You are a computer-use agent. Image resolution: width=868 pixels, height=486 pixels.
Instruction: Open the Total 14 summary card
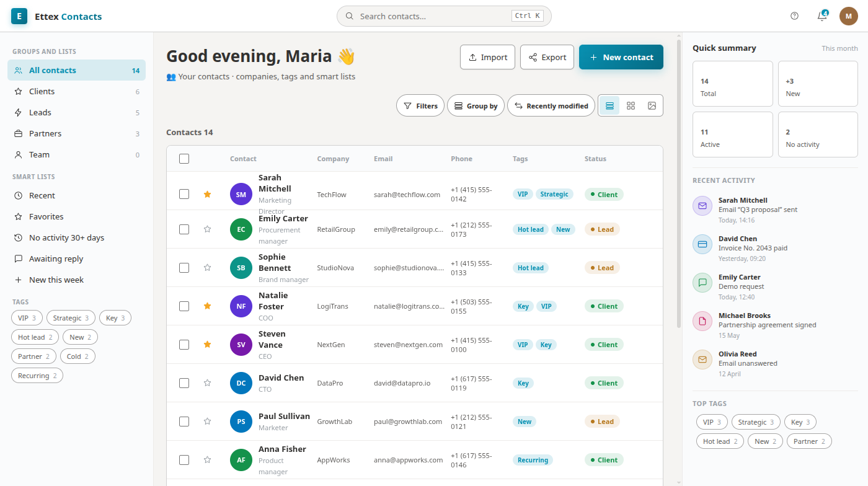[733, 84]
